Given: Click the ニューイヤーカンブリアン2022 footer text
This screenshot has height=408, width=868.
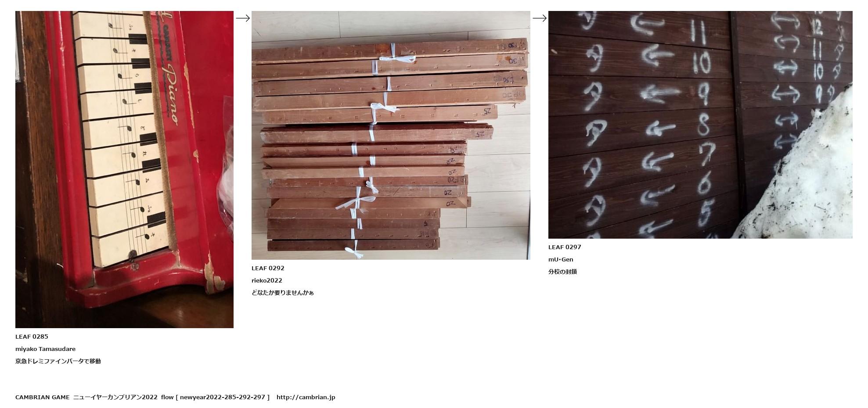Looking at the screenshot, I should 115,397.
